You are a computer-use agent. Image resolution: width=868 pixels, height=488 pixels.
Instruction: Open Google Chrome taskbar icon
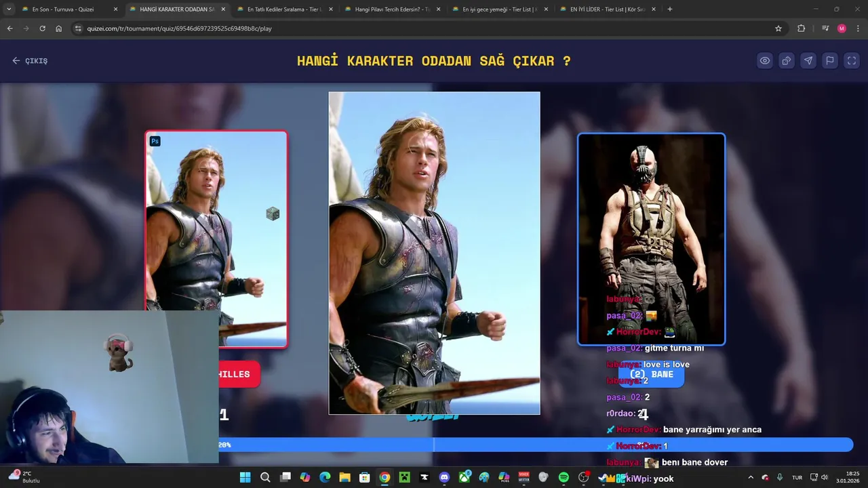[384, 477]
